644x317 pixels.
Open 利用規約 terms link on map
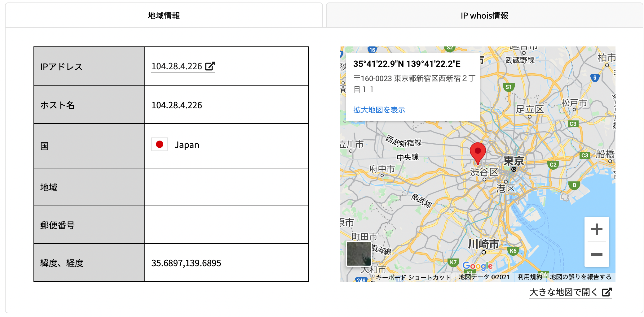pyautogui.click(x=529, y=277)
